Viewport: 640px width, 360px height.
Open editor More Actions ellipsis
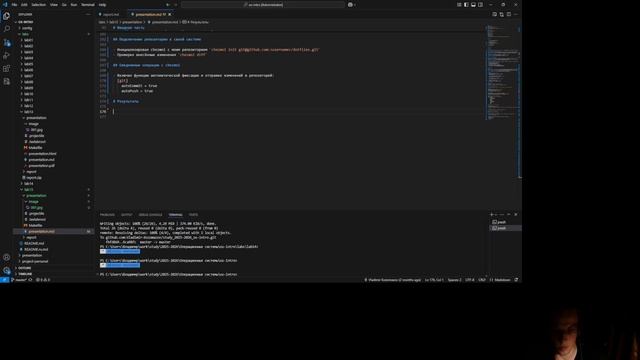(516, 14)
